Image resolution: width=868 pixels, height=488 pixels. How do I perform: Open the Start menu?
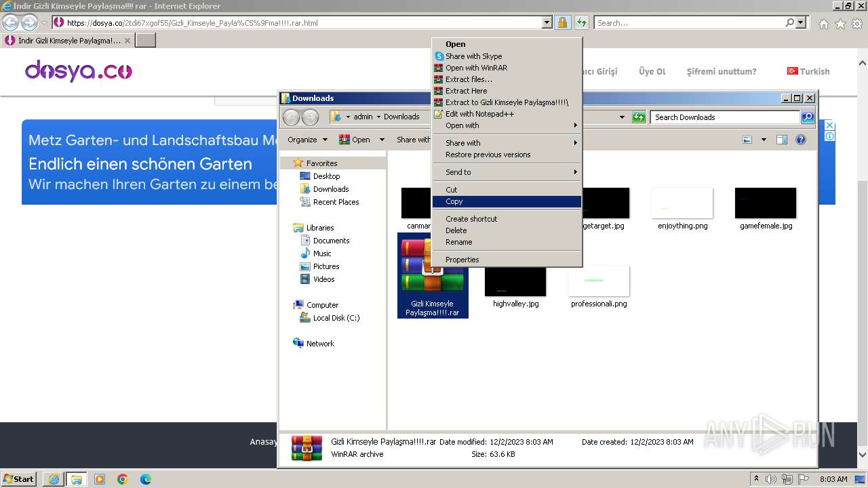click(18, 479)
